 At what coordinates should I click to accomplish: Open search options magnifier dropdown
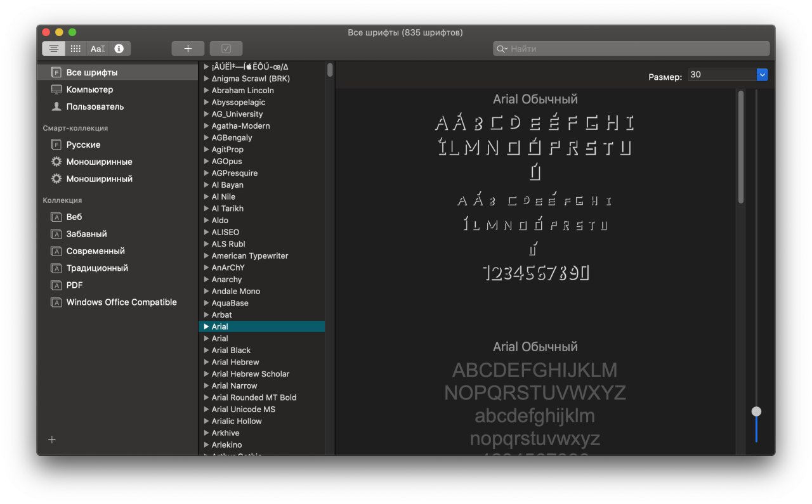pyautogui.click(x=501, y=49)
